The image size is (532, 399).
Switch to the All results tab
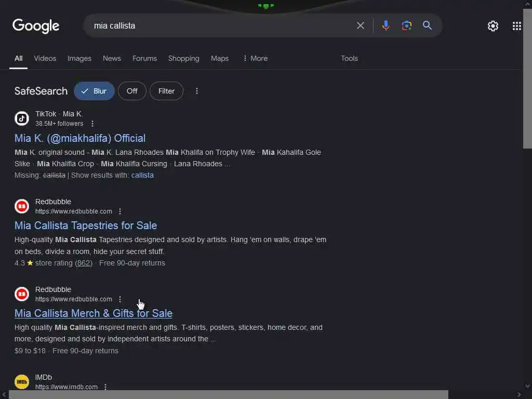[18, 58]
